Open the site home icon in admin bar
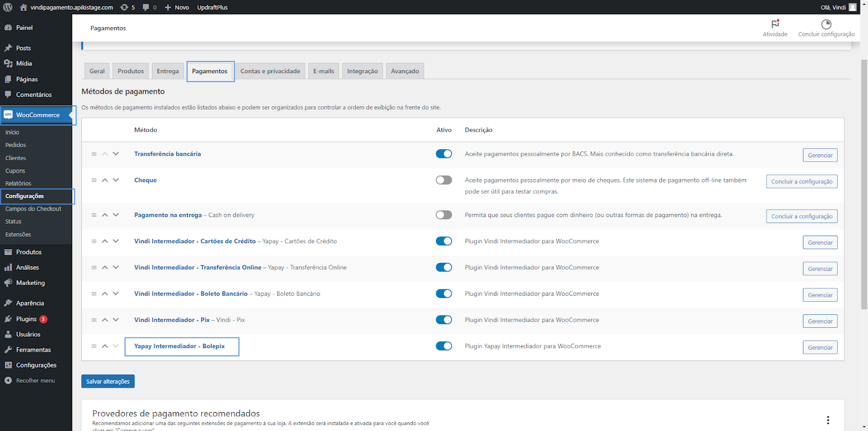The height and width of the screenshot is (431, 868). click(x=23, y=7)
